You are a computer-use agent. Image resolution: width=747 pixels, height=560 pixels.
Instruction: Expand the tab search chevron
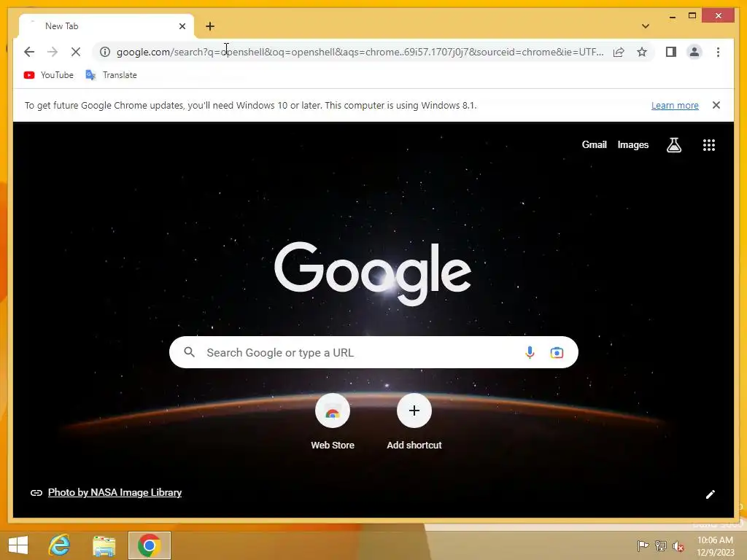coord(646,26)
